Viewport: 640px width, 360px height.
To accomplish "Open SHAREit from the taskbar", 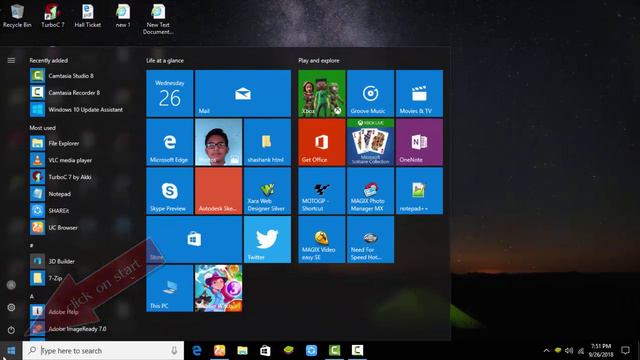I will click(x=311, y=350).
